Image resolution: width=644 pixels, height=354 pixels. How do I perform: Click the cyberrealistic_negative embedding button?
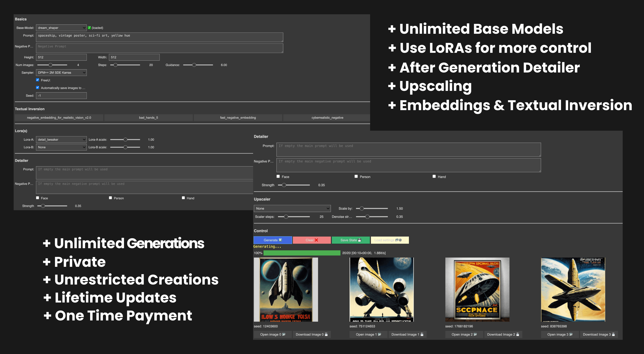tap(327, 117)
